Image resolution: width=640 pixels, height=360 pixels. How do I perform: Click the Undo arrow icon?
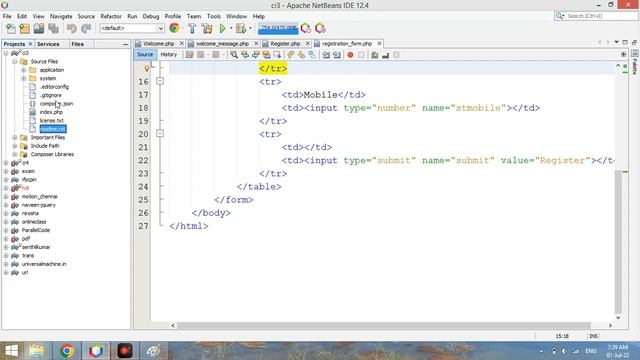click(72, 28)
